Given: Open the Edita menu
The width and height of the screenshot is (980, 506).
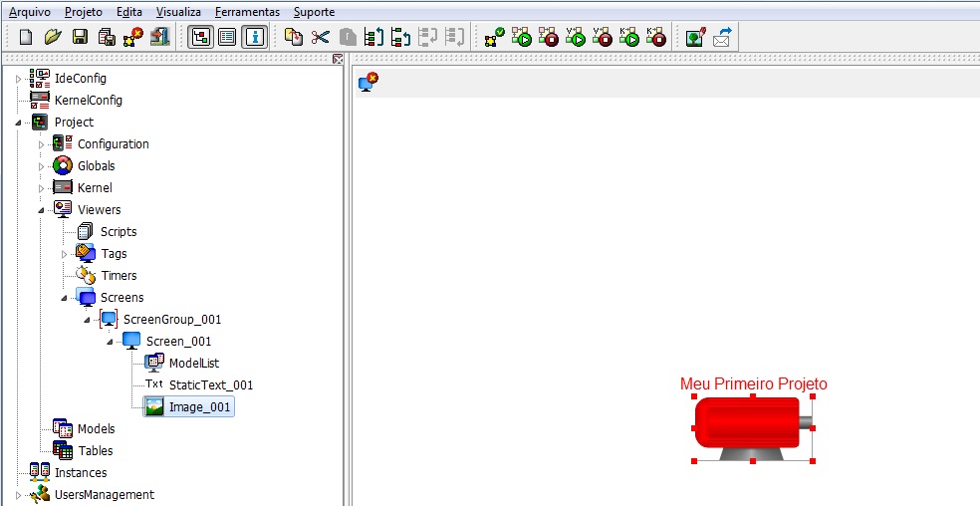Looking at the screenshot, I should (x=129, y=12).
